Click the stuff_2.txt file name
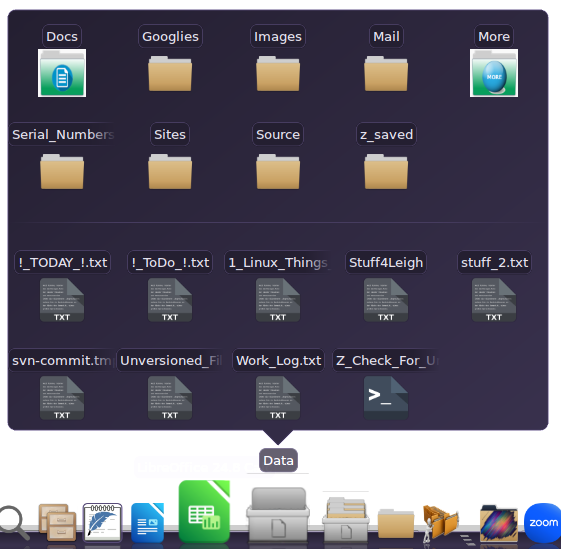The width and height of the screenshot is (561, 549). pyautogui.click(x=494, y=262)
